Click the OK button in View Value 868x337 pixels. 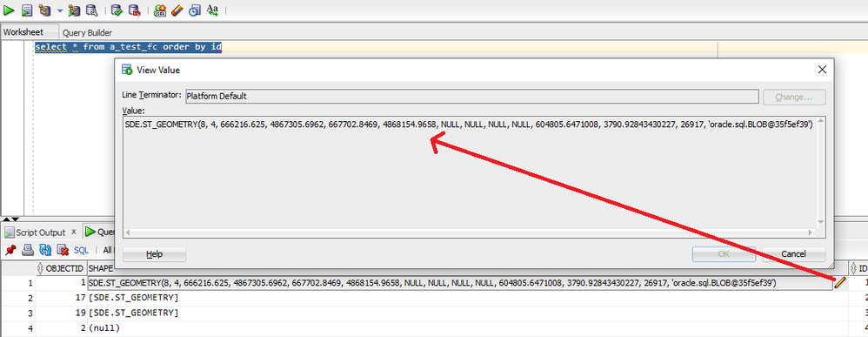(x=724, y=254)
